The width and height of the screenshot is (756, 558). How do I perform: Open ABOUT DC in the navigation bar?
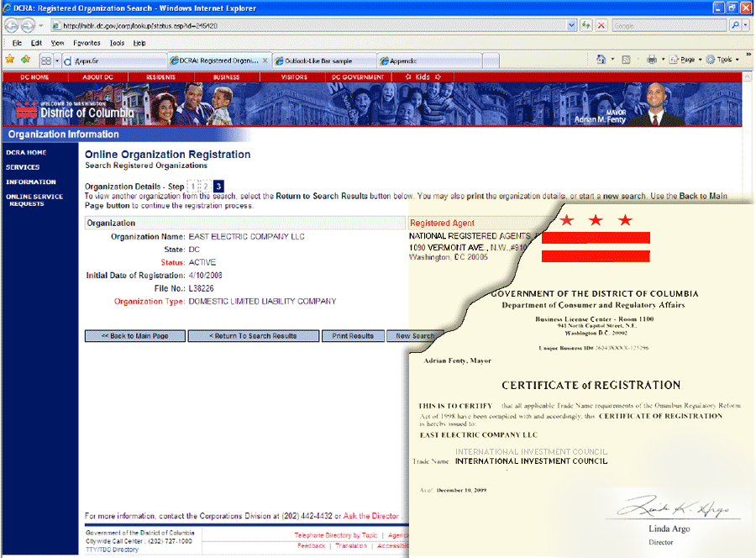click(98, 77)
